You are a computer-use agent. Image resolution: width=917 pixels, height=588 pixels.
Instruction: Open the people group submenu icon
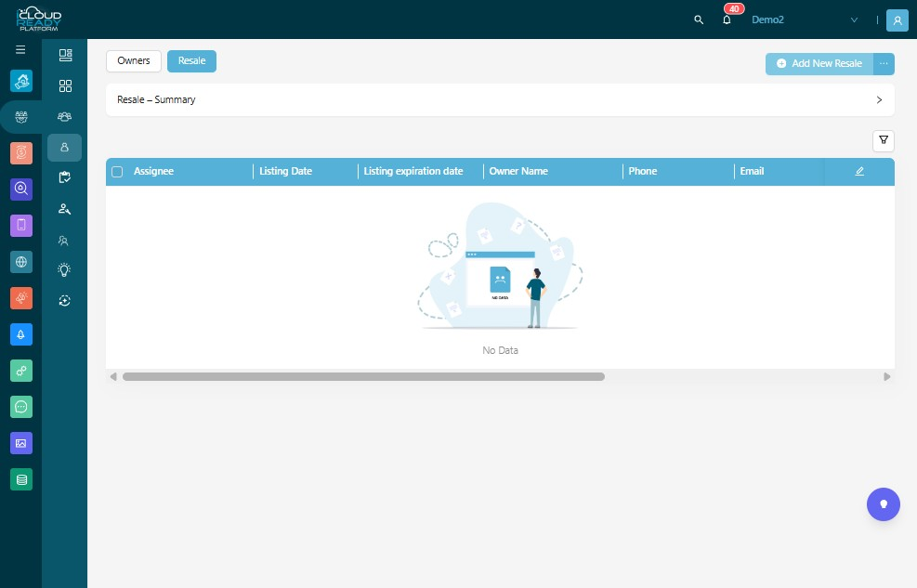65,117
